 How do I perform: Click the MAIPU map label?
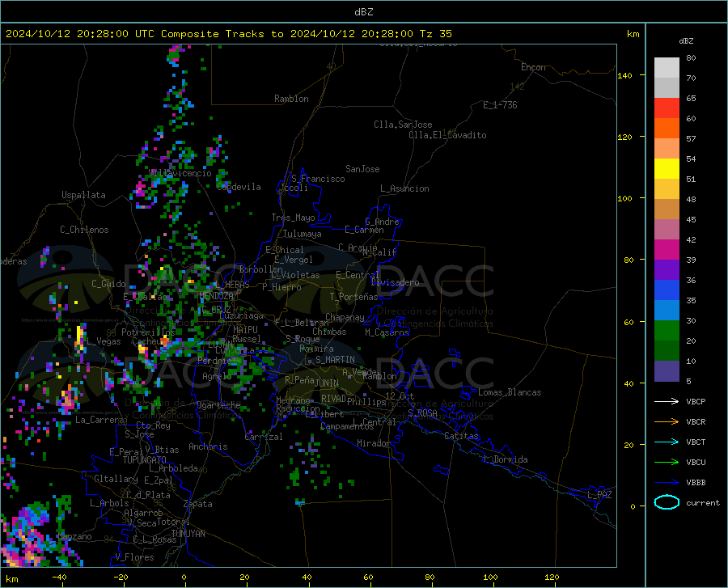coord(245,329)
